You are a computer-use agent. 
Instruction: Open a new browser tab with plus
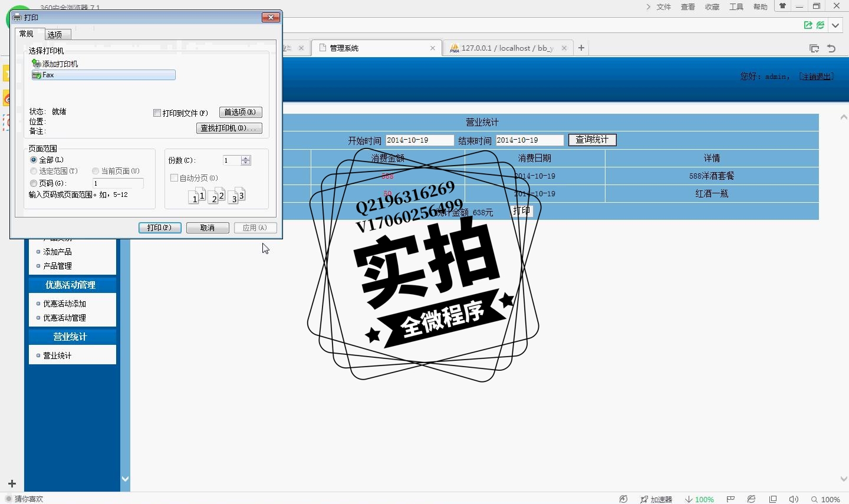581,48
